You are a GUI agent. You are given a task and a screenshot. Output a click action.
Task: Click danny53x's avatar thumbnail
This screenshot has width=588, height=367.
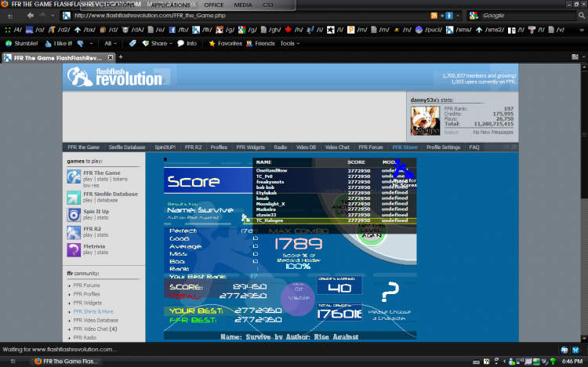(425, 121)
